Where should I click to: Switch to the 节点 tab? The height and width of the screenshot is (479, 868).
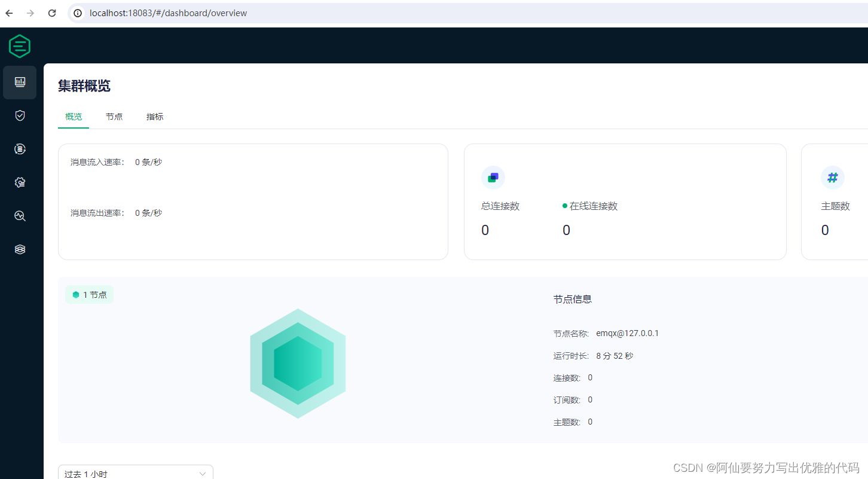pos(114,117)
